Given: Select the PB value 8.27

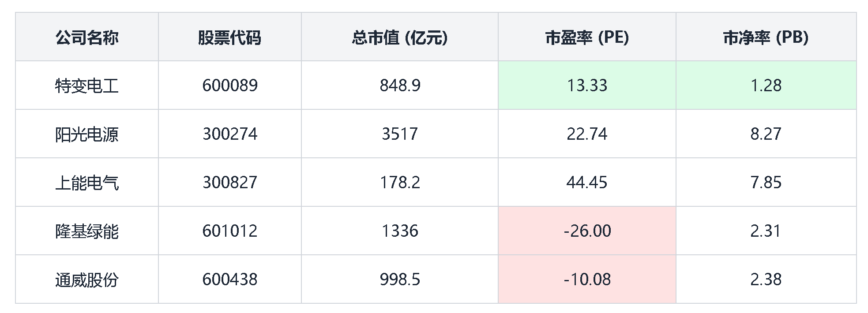Looking at the screenshot, I should point(766,134).
